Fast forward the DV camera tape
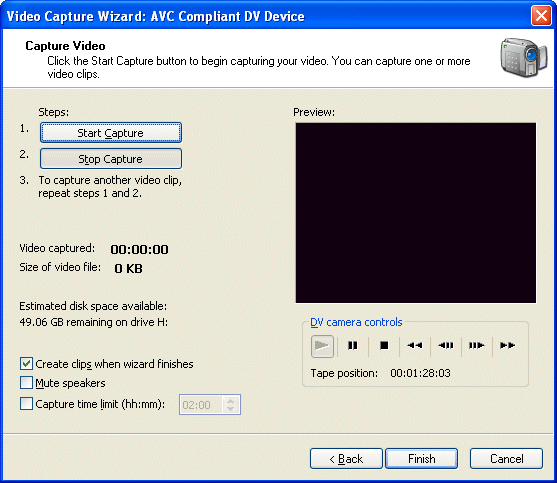Viewport: 557px width, 483px height. tap(508, 346)
